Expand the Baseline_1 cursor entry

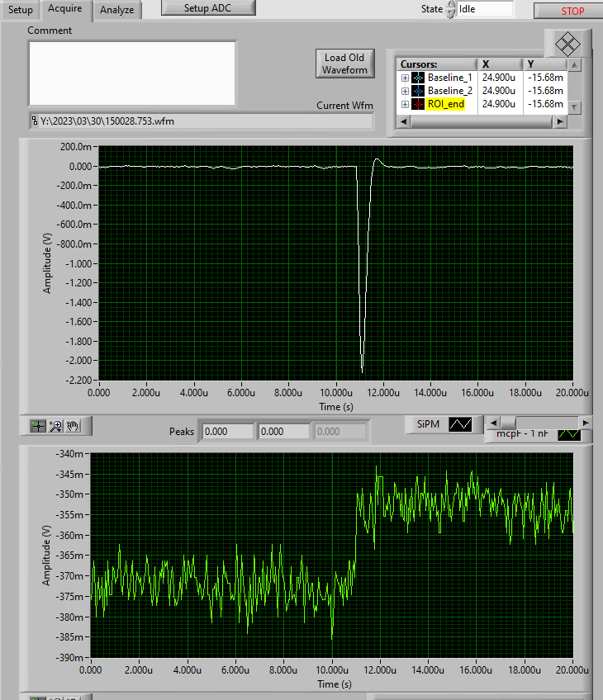pos(405,78)
